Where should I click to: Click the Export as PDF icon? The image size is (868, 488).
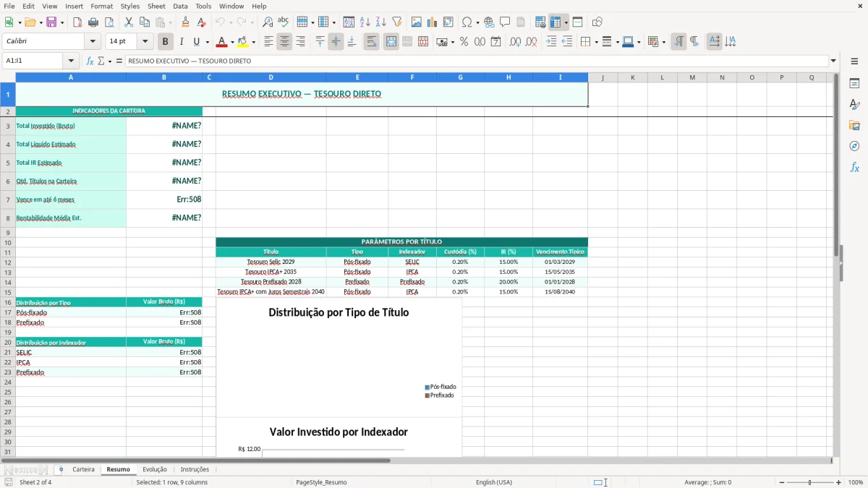coord(77,22)
